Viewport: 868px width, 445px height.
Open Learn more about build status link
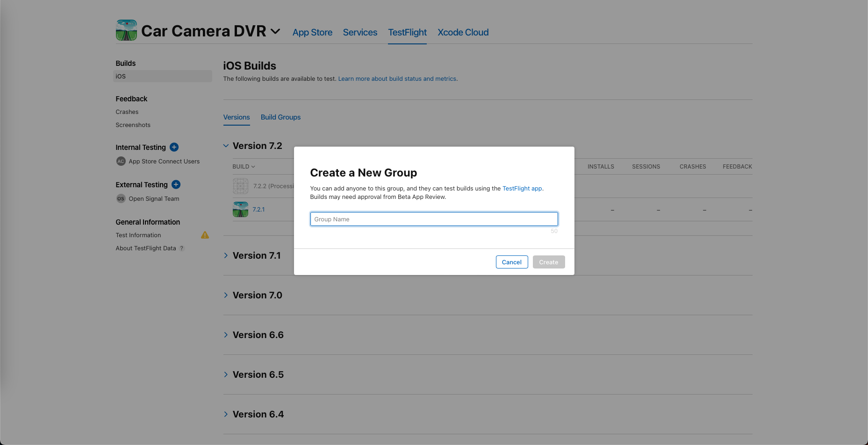click(x=397, y=79)
